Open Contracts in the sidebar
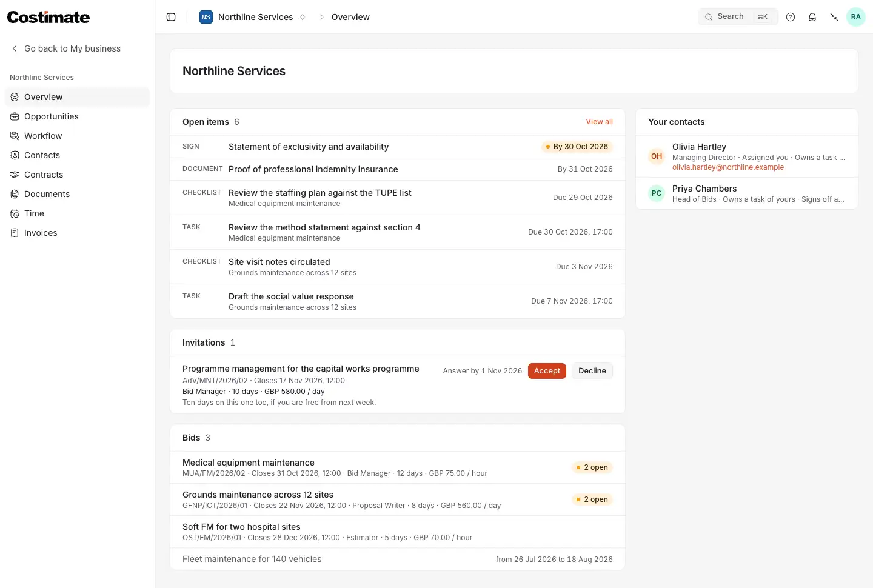The height and width of the screenshot is (588, 873). 77,175
